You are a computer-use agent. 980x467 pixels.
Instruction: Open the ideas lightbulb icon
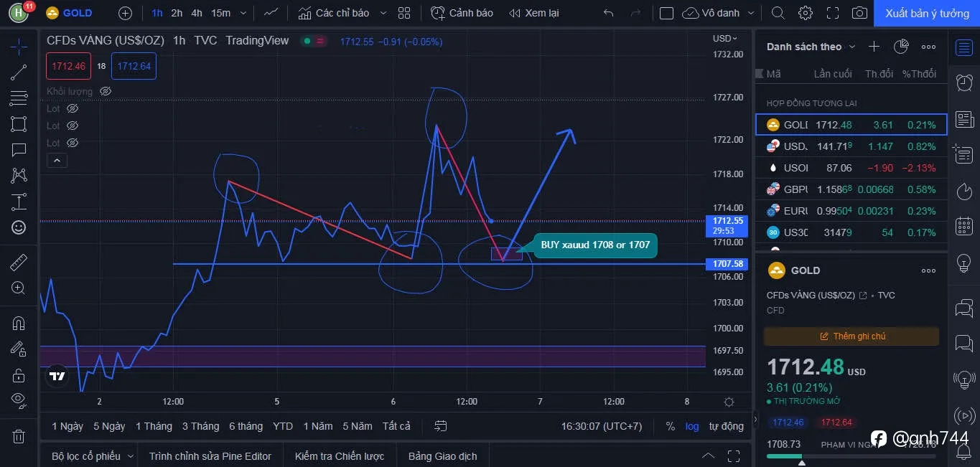point(964,263)
